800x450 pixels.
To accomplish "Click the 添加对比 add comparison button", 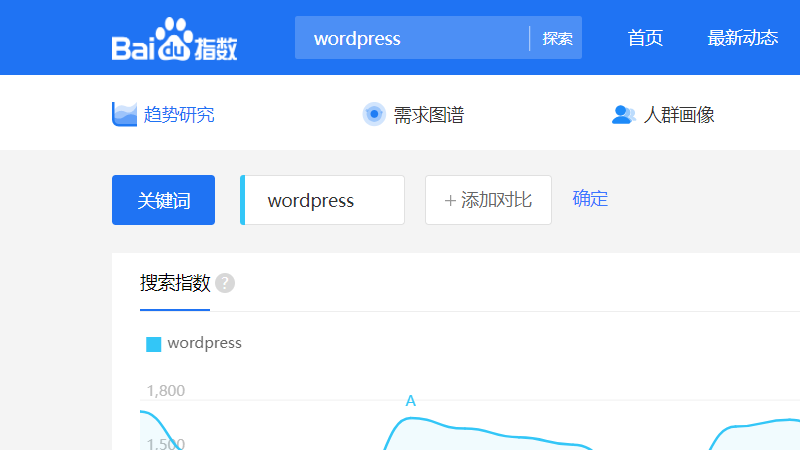I will 488,200.
